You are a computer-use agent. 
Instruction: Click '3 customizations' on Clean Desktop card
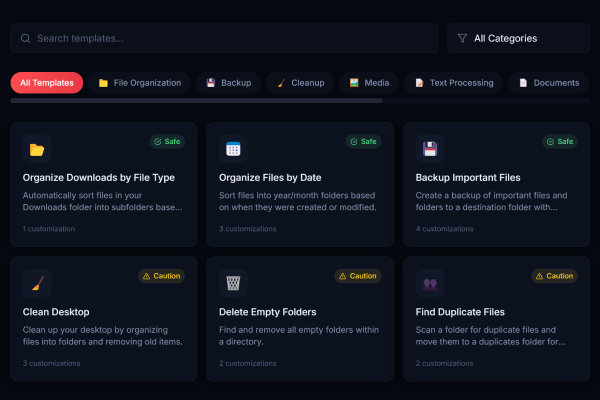[51, 363]
